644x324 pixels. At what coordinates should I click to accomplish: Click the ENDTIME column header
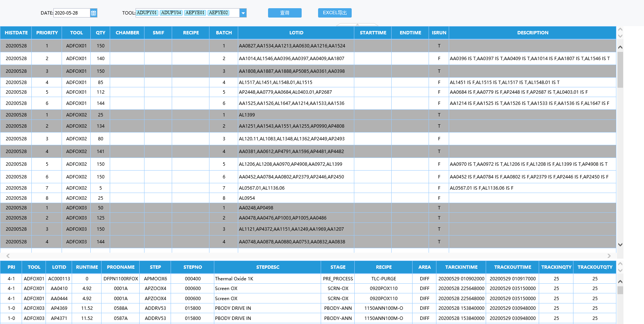(410, 33)
